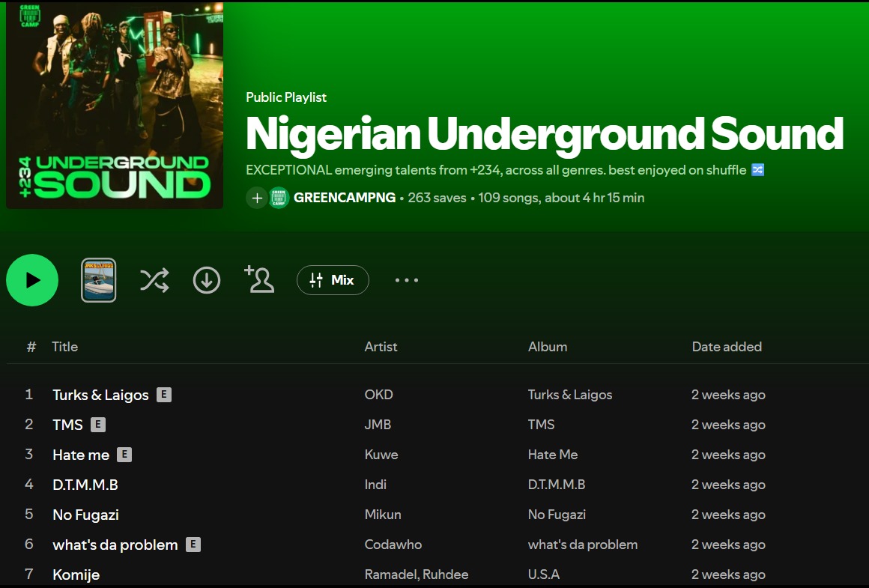Screen dimensions: 869x588
Task: Play the Nigerian Underground Sound playlist
Action: coord(32,280)
